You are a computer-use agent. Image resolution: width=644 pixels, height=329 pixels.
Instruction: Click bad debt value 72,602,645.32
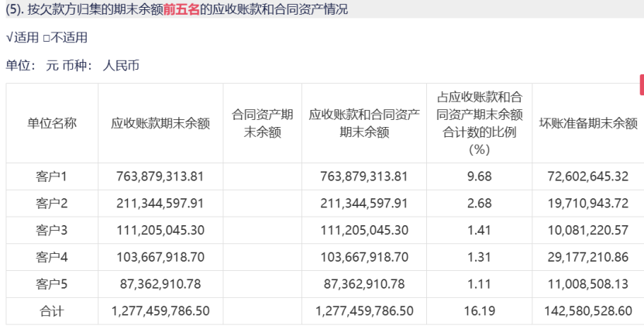[587, 176]
